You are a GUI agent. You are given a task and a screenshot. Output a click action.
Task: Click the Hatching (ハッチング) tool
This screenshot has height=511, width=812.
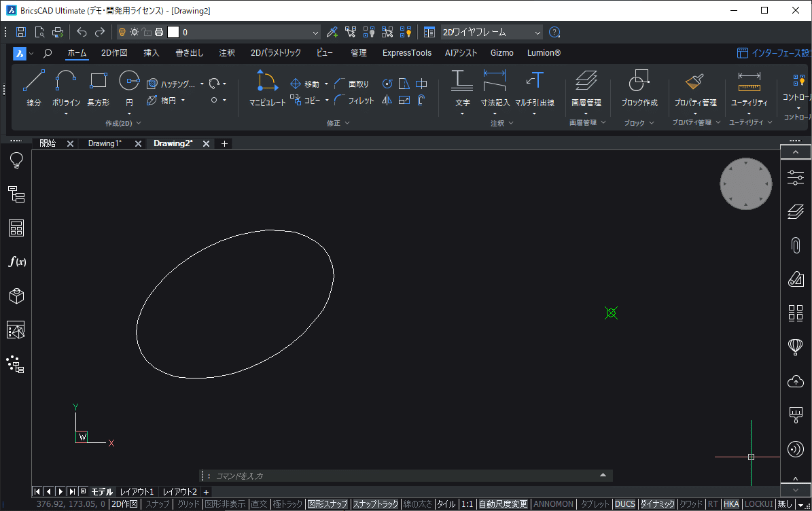click(x=171, y=84)
